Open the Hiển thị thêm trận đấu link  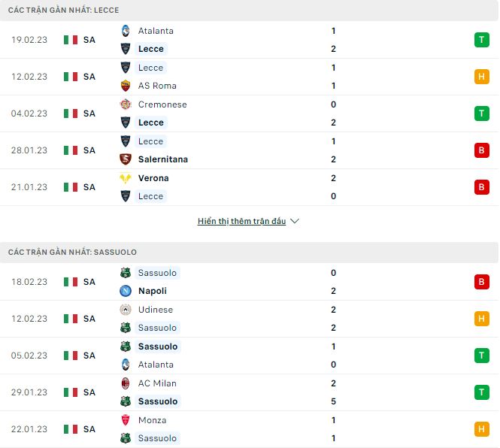coord(241,222)
